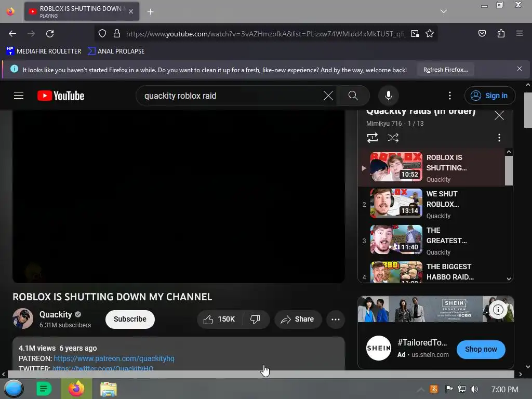
Task: Show hidden tray icons chevron
Action: click(x=420, y=389)
